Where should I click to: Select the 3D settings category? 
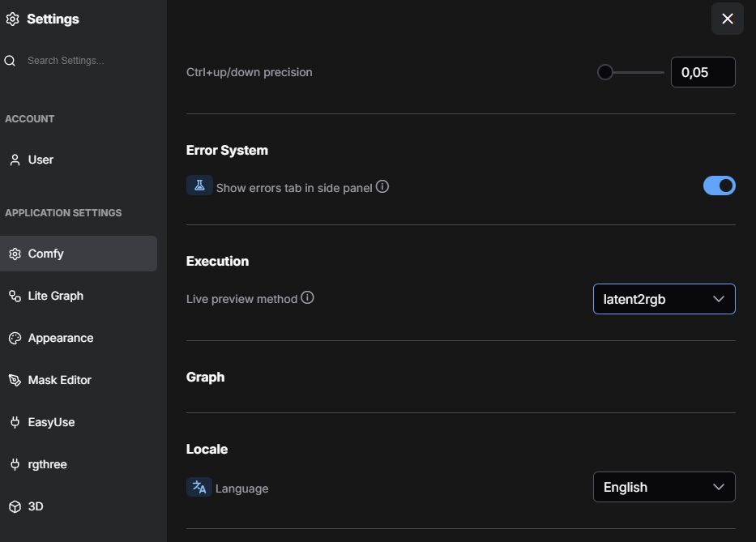(x=79, y=507)
